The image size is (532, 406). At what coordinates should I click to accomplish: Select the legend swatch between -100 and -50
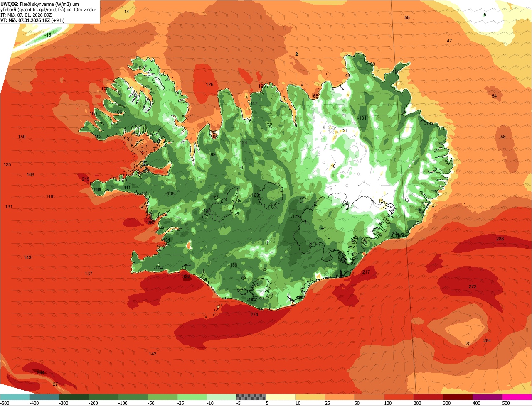click(x=133, y=396)
